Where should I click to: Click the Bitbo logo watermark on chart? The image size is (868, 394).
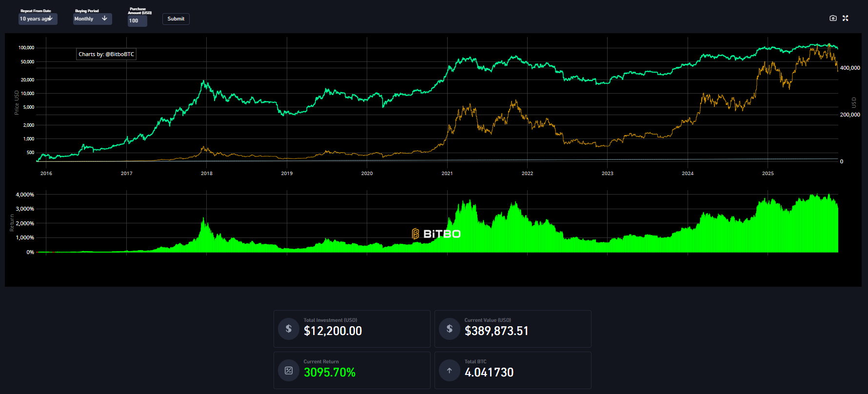tap(436, 234)
